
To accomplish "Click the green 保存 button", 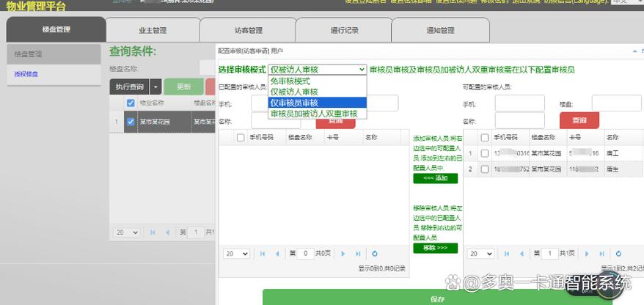I will [437, 298].
